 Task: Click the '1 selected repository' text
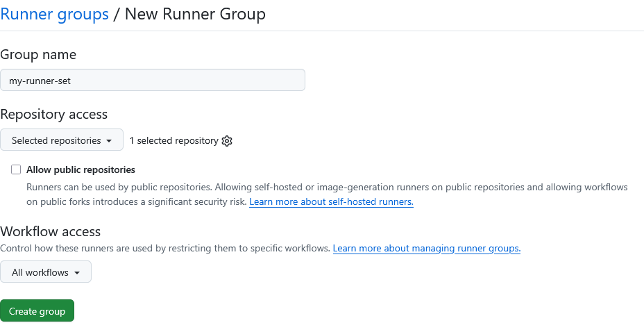173,141
